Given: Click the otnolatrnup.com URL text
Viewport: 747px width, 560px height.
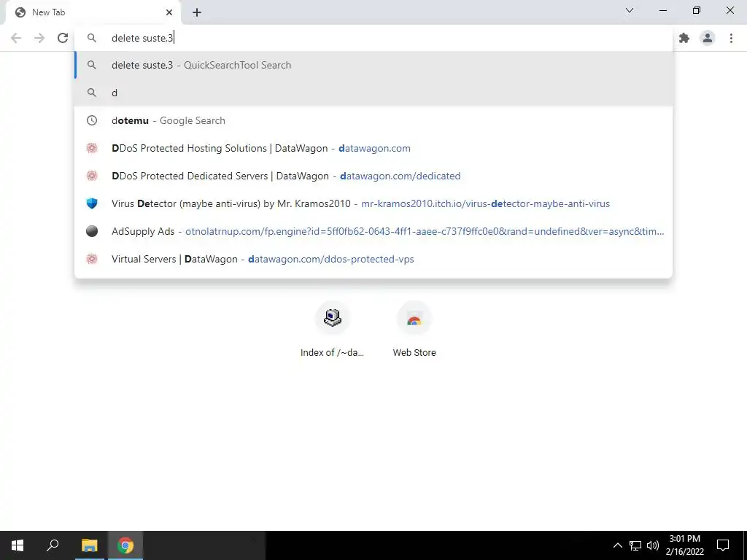Looking at the screenshot, I should coord(425,231).
